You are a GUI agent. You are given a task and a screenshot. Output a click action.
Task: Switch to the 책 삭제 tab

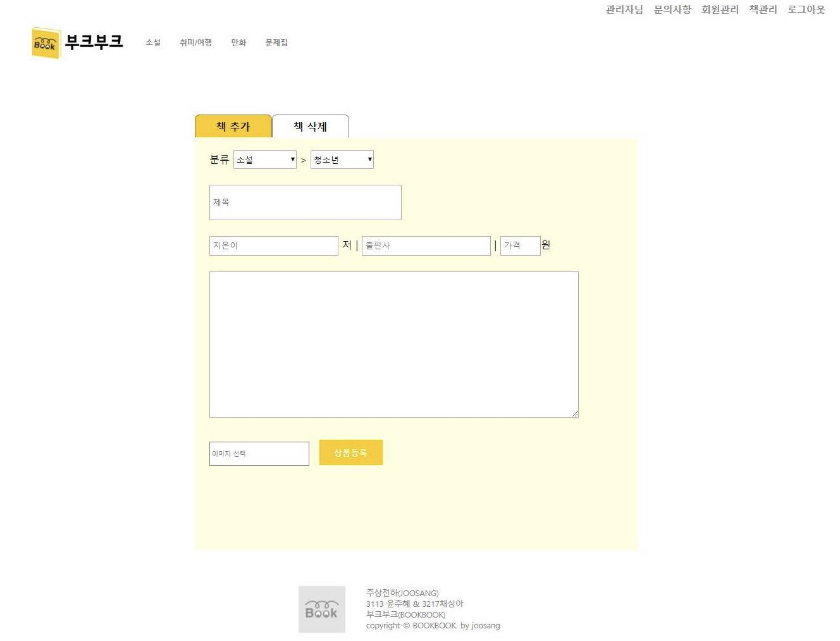(309, 127)
